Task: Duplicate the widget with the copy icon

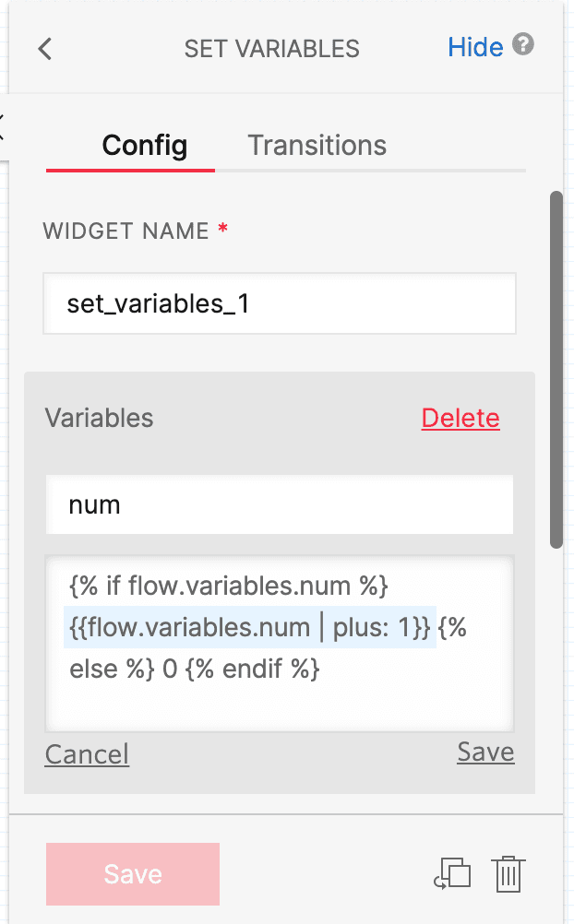Action: [x=451, y=873]
